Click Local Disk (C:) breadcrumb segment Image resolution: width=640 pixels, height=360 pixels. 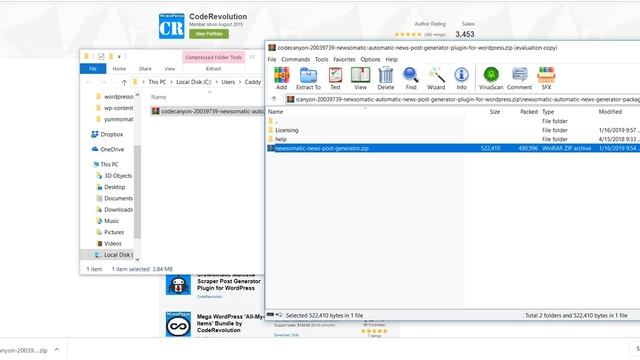(x=194, y=82)
